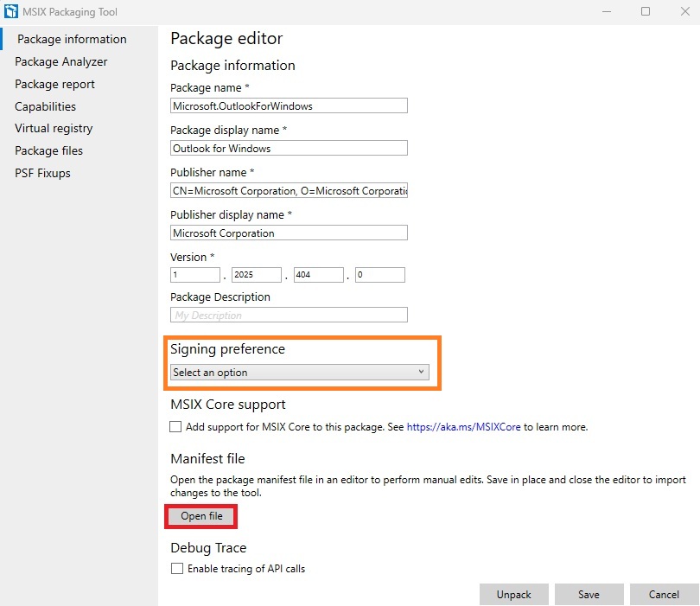Save the package
Viewport: 700px width, 606px height.
[589, 595]
